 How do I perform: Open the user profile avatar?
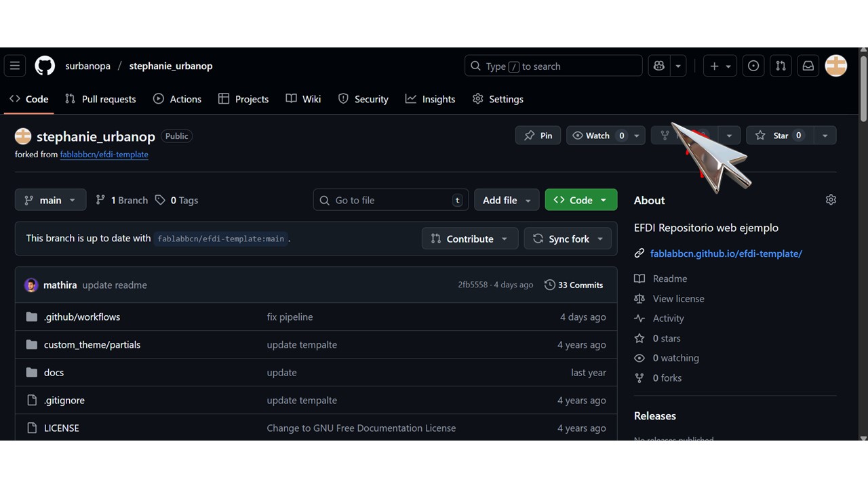click(836, 66)
